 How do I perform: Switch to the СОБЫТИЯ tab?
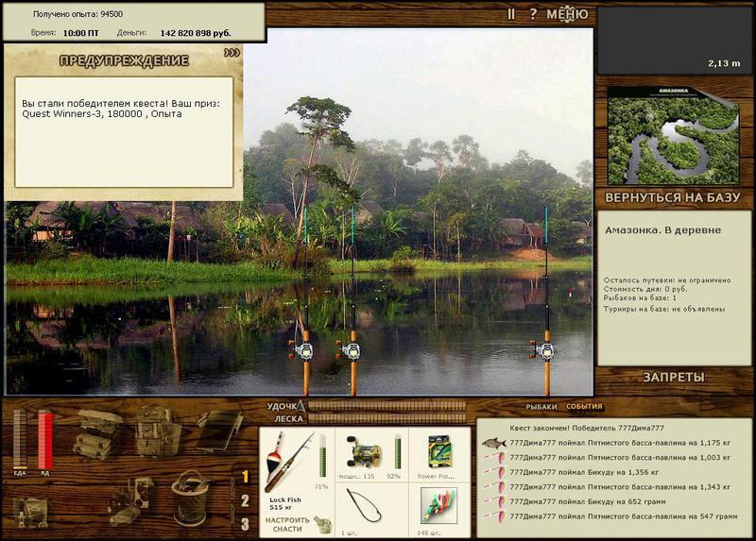point(584,407)
